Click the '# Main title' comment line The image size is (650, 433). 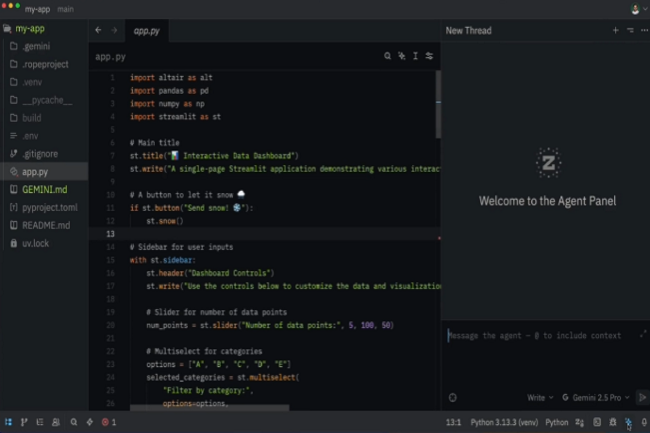tap(155, 143)
